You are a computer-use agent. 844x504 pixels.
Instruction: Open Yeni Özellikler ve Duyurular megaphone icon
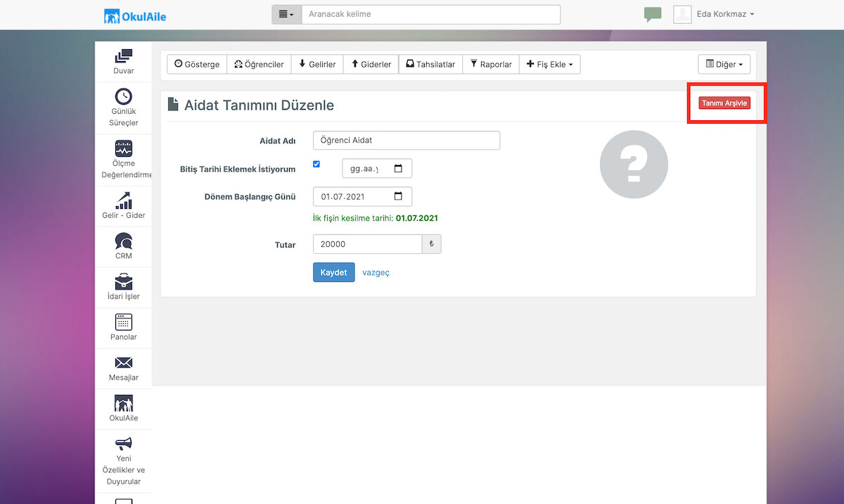pyautogui.click(x=123, y=444)
